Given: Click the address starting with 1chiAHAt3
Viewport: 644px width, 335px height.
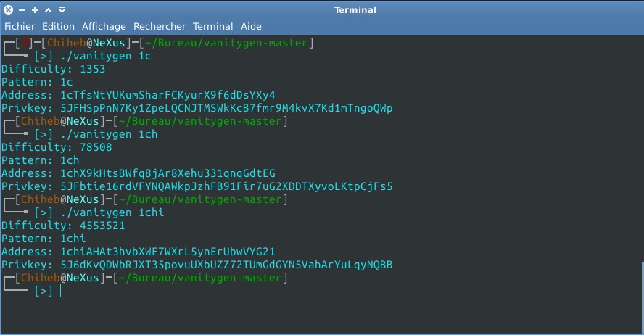Looking at the screenshot, I should click(x=168, y=252).
